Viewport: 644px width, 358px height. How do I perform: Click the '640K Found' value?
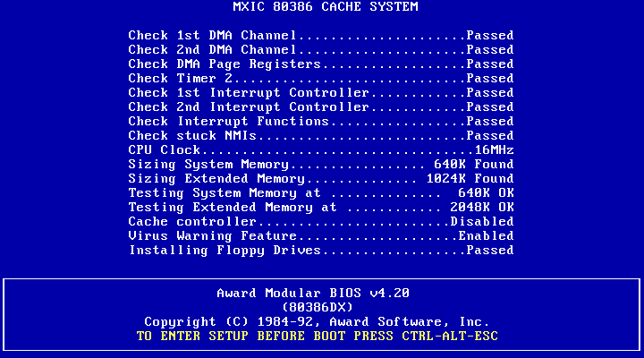tap(474, 165)
